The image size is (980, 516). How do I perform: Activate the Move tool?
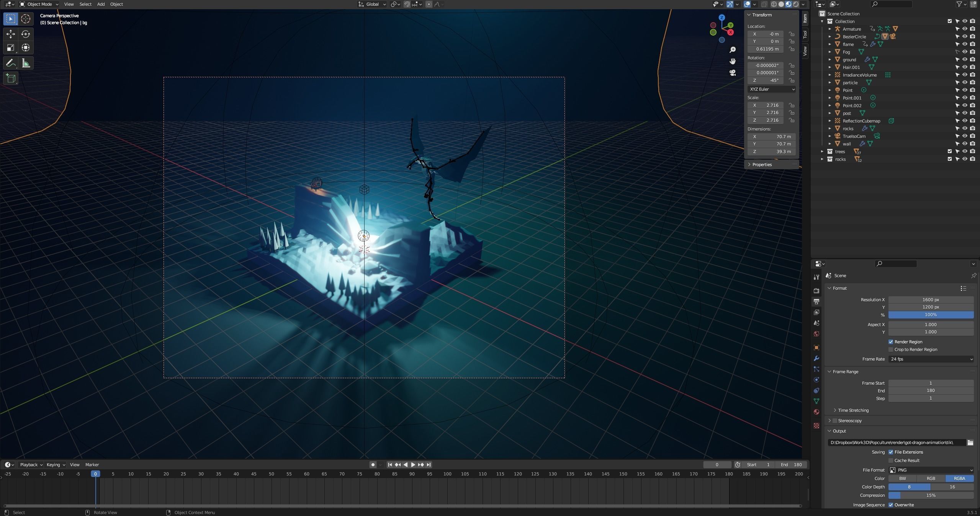(11, 34)
